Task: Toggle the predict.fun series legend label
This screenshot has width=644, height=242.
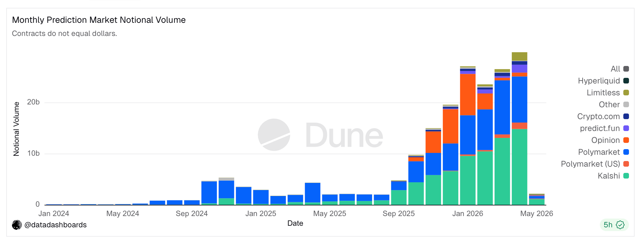Action: 600,128
